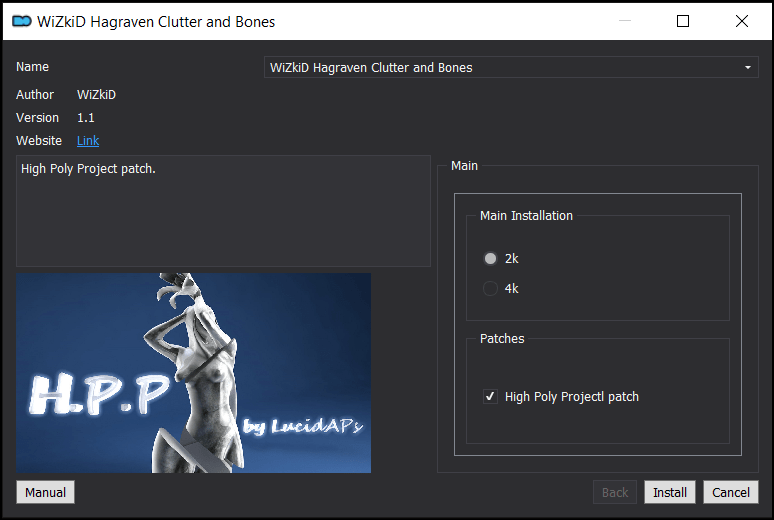The height and width of the screenshot is (520, 774).
Task: Click the Name label
Action: [32, 67]
